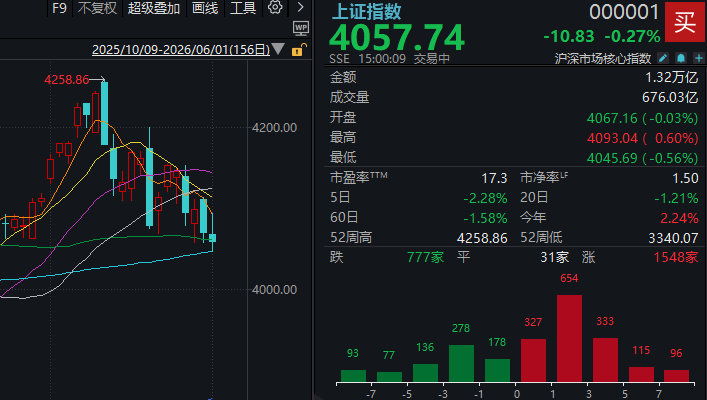This screenshot has height=400, width=707.
Task: Click the 市盈率TTM value 17.3
Action: [494, 178]
